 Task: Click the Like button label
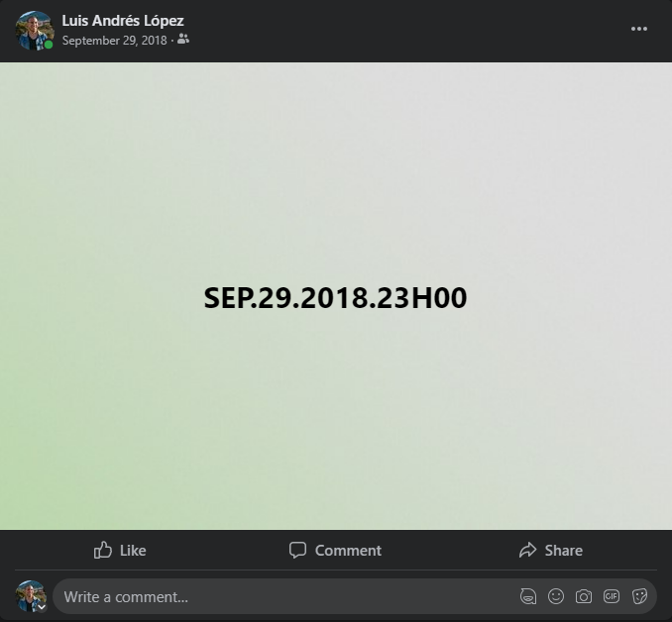pyautogui.click(x=133, y=551)
